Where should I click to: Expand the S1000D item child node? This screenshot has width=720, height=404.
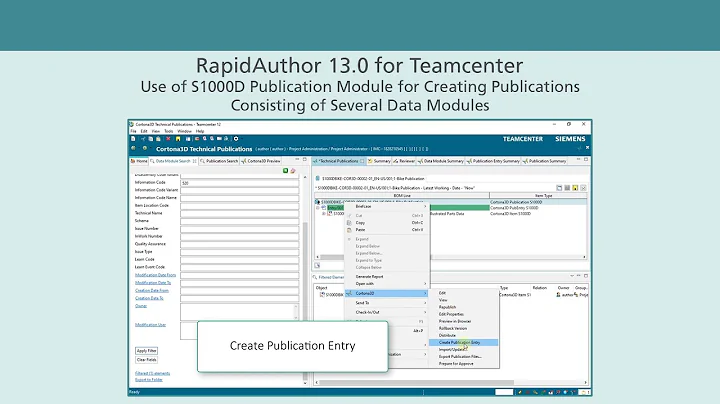point(324,214)
